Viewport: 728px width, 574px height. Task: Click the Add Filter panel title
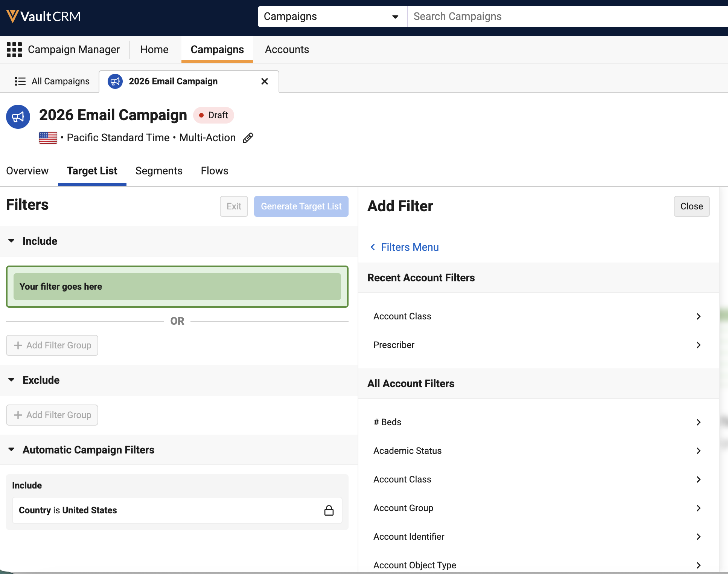click(400, 206)
